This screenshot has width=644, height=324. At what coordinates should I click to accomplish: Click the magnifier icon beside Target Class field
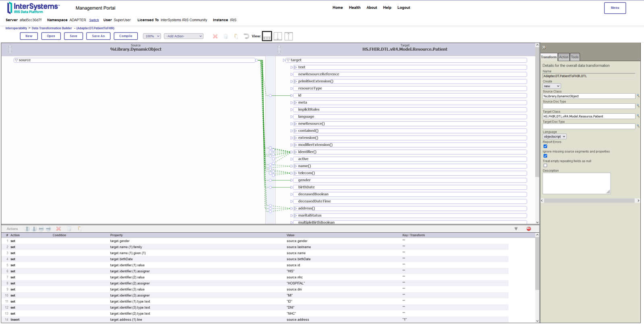[638, 116]
